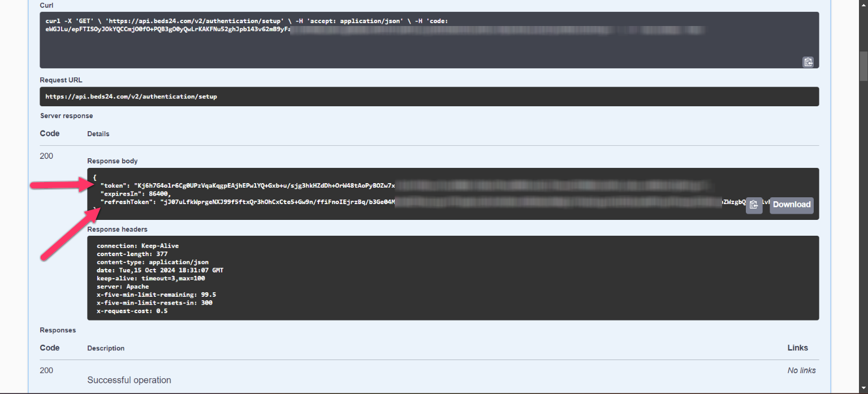
Task: Click the Links column header
Action: point(798,348)
